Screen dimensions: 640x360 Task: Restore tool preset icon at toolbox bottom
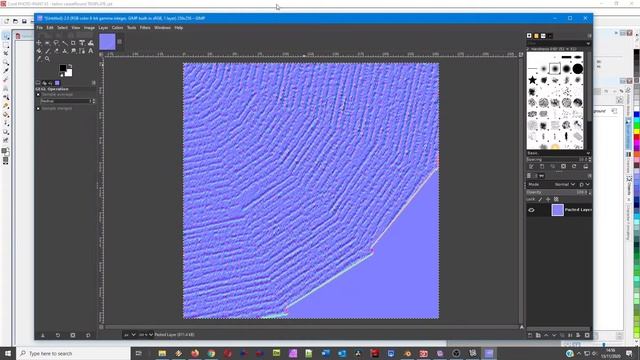58,335
